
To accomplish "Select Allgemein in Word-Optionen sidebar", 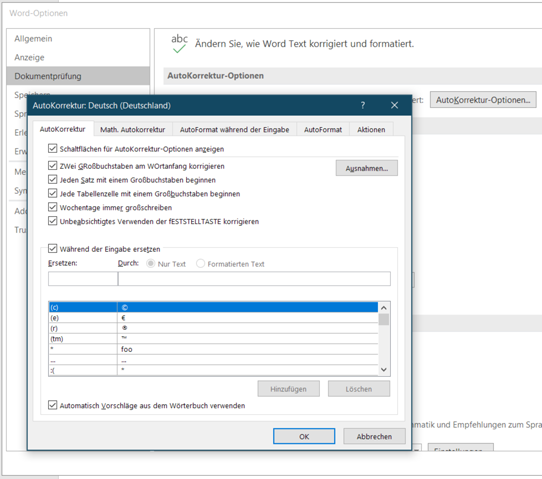I will (x=78, y=39).
